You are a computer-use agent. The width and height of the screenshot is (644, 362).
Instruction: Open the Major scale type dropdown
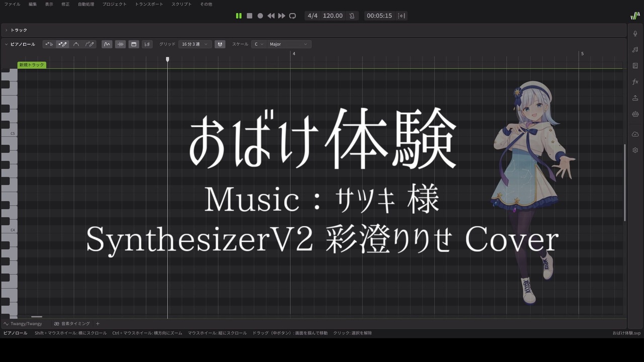[x=289, y=44]
